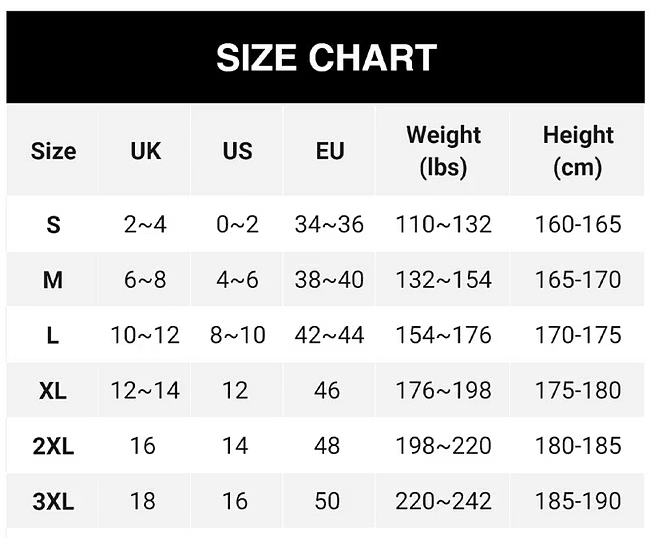Image resolution: width=650 pixels, height=538 pixels.
Task: Select the EU column header
Action: (x=330, y=151)
